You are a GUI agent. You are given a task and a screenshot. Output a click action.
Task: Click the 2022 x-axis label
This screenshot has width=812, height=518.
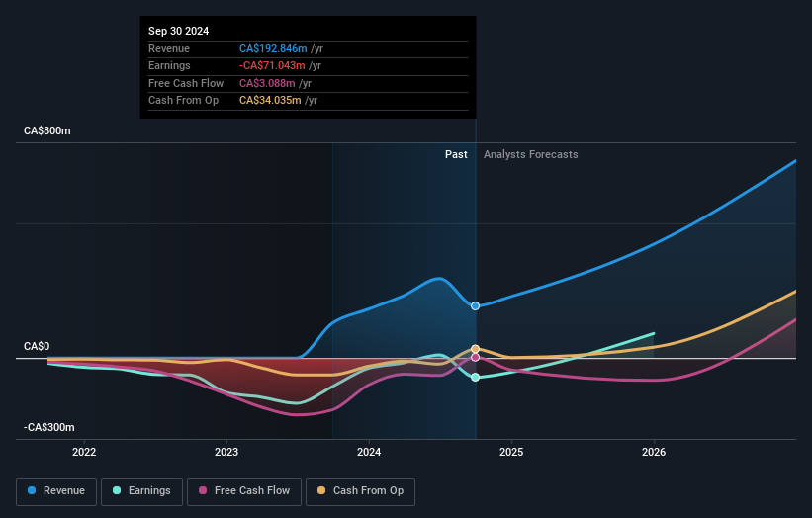[x=84, y=452]
